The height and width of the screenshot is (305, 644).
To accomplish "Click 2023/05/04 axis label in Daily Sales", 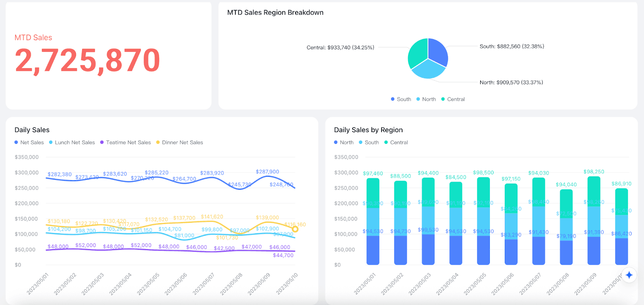I will click(120, 284).
